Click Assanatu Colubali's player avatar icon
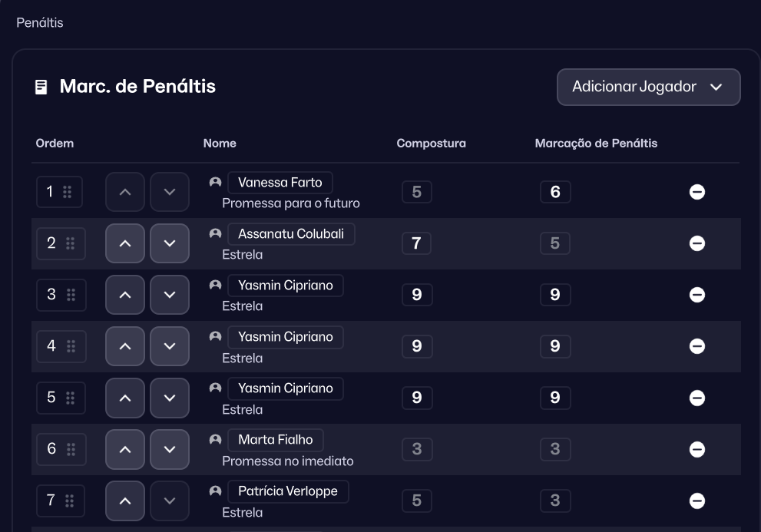This screenshot has height=532, width=761. coord(215,233)
